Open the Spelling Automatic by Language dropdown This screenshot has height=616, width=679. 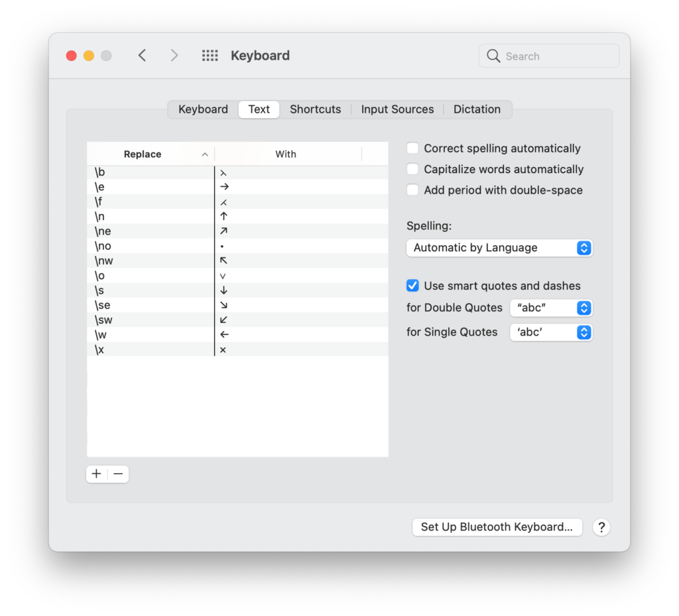(x=499, y=248)
